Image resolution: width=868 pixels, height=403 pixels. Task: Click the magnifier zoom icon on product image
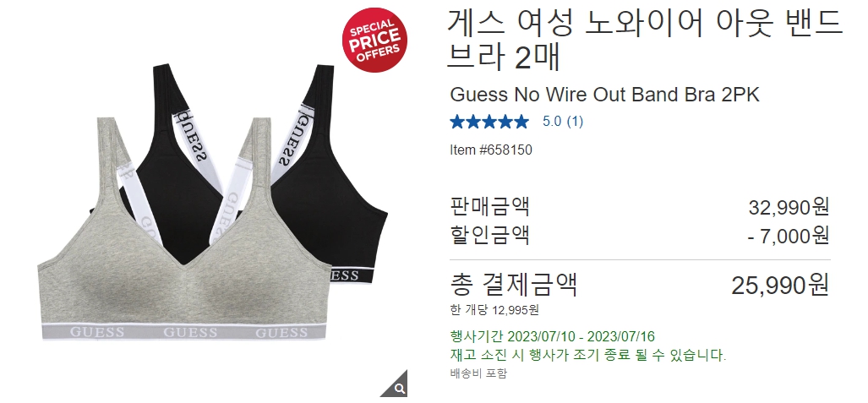pyautogui.click(x=399, y=389)
